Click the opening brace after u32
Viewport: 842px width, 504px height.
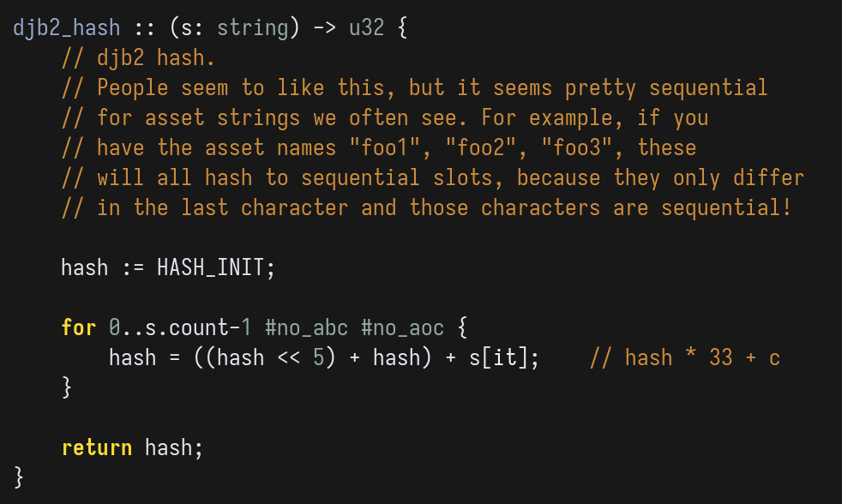coord(402,27)
